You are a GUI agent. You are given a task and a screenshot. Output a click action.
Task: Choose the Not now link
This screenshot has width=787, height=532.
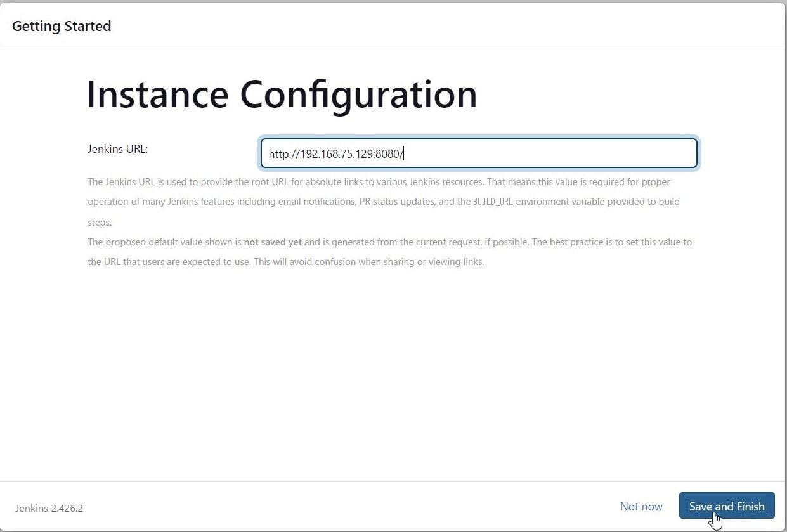(641, 506)
